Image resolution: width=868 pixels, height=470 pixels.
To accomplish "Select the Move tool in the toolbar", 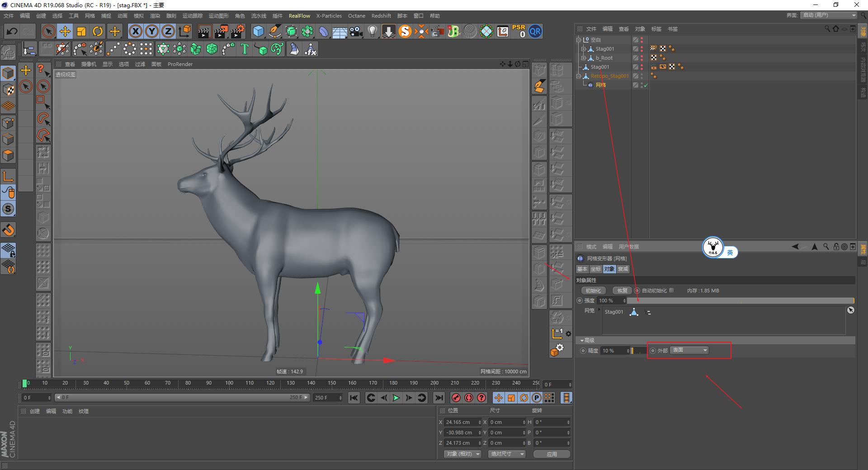I will pos(65,31).
